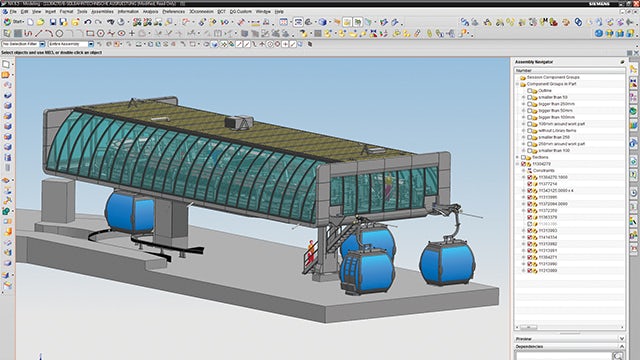This screenshot has width=640, height=360.
Task: Click the Open folder icon in toolbar
Action: [40, 22]
